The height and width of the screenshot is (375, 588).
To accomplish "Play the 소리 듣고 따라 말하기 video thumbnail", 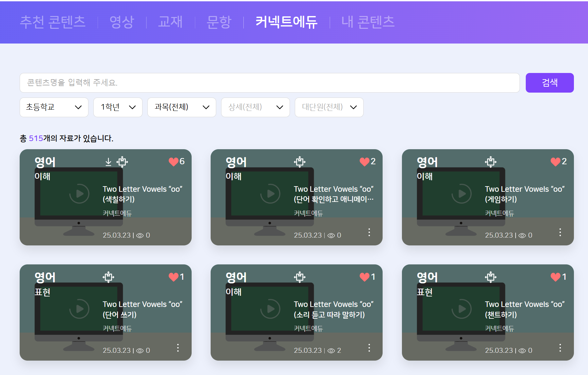I will 270,309.
